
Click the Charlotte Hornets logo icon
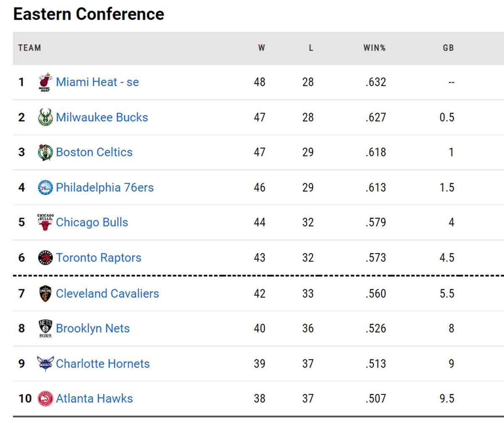point(45,364)
